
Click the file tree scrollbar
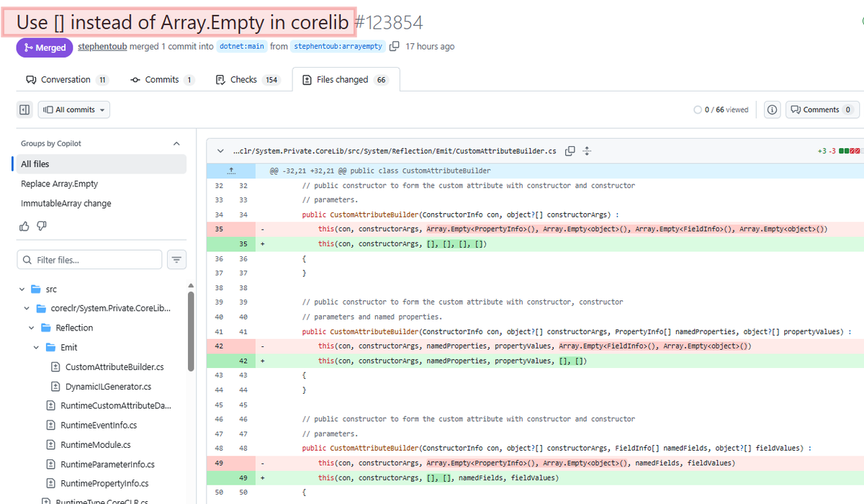pos(191,331)
